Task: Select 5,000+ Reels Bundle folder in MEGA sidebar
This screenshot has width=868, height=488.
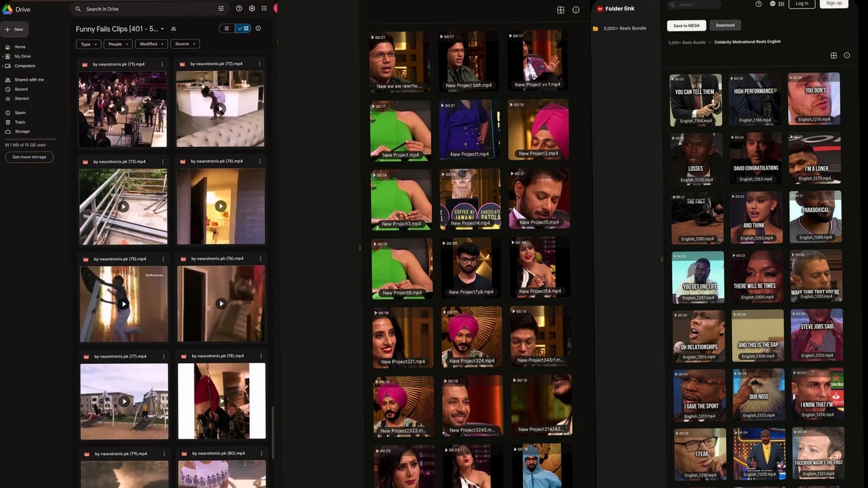Action: pos(625,28)
